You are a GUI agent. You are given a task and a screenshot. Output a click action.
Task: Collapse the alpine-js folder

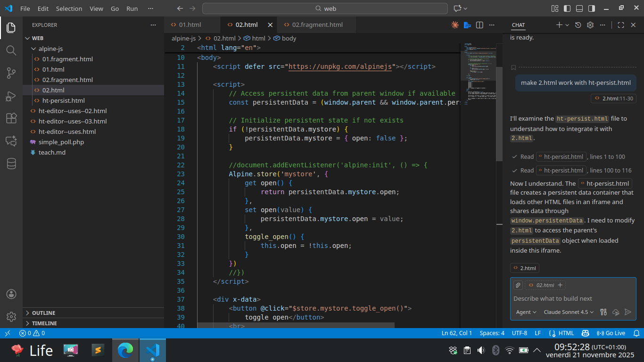pos(50,49)
